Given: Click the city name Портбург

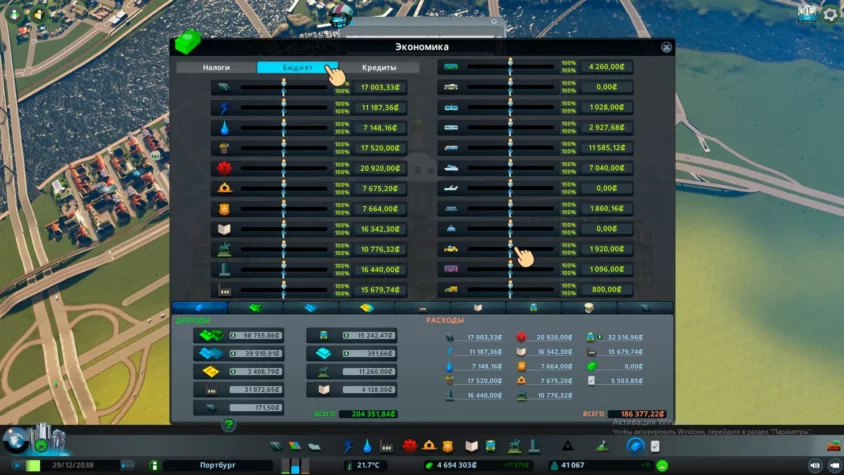Looking at the screenshot, I should (x=217, y=465).
